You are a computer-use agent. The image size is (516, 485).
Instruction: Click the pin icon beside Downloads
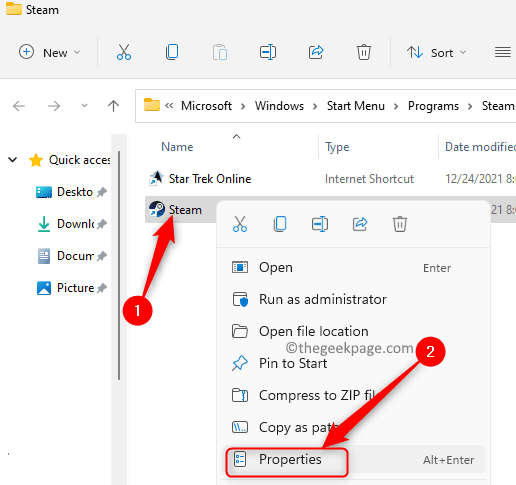pyautogui.click(x=102, y=224)
